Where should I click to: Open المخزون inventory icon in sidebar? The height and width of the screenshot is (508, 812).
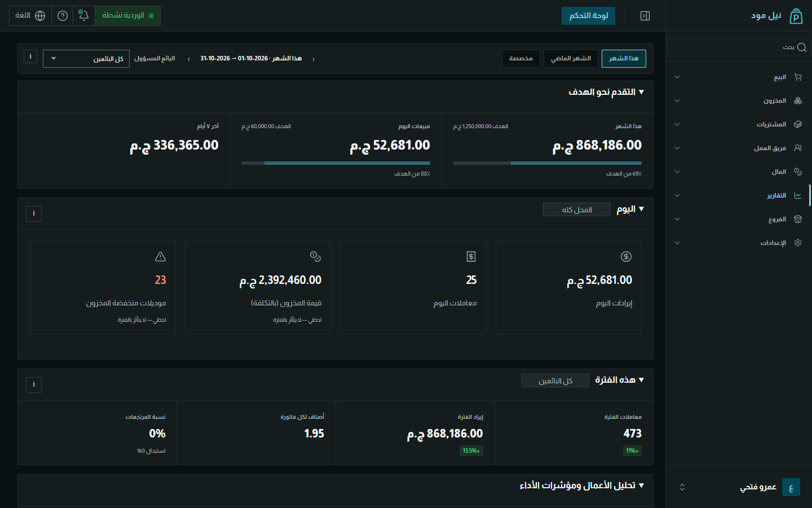point(798,100)
